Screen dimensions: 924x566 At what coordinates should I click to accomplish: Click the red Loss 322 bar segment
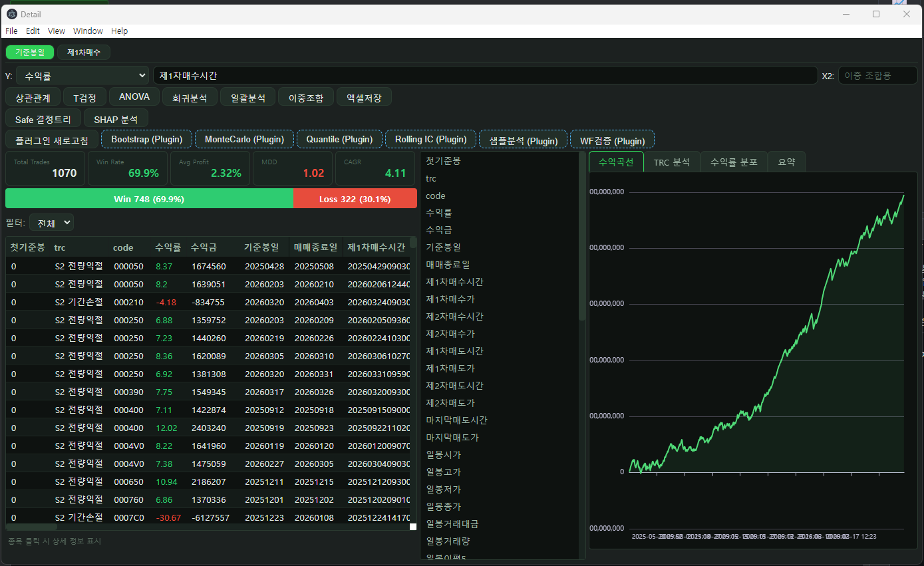click(x=355, y=199)
